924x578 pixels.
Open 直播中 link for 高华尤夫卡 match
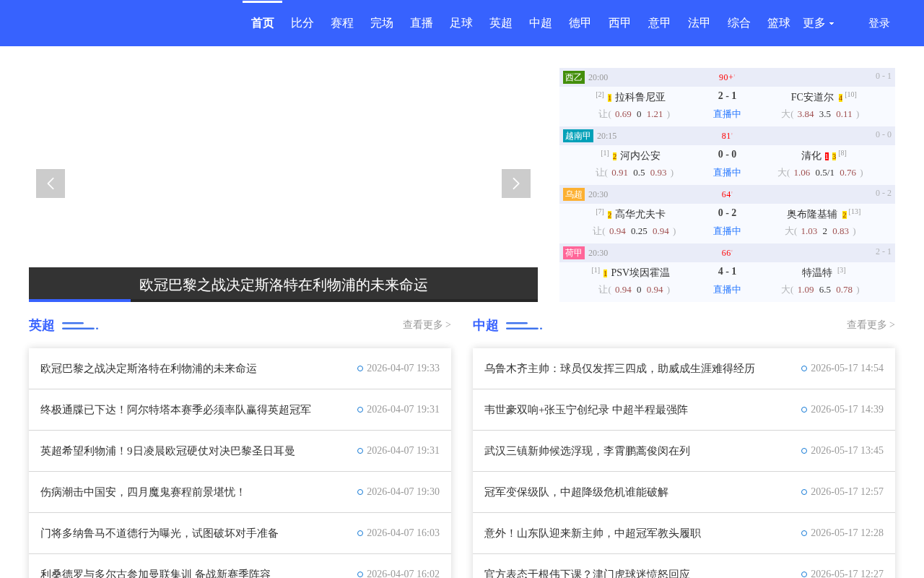(x=727, y=231)
